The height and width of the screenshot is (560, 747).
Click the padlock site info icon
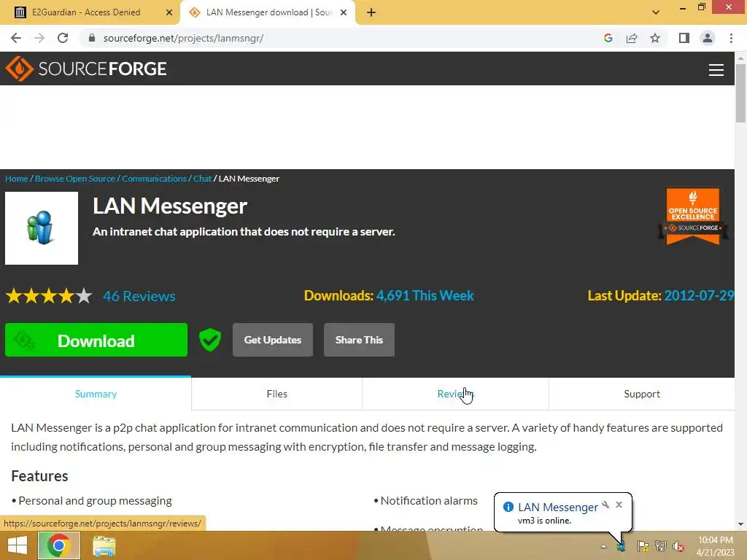coord(92,38)
